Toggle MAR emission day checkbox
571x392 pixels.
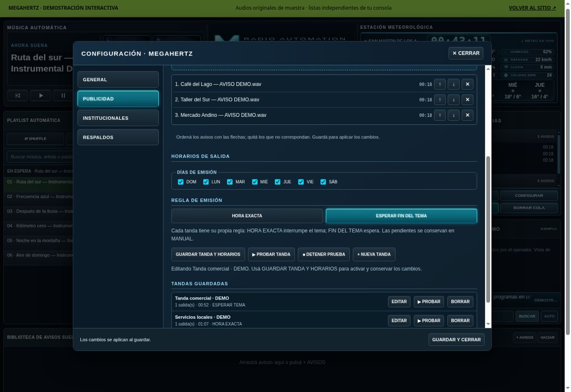(230, 182)
